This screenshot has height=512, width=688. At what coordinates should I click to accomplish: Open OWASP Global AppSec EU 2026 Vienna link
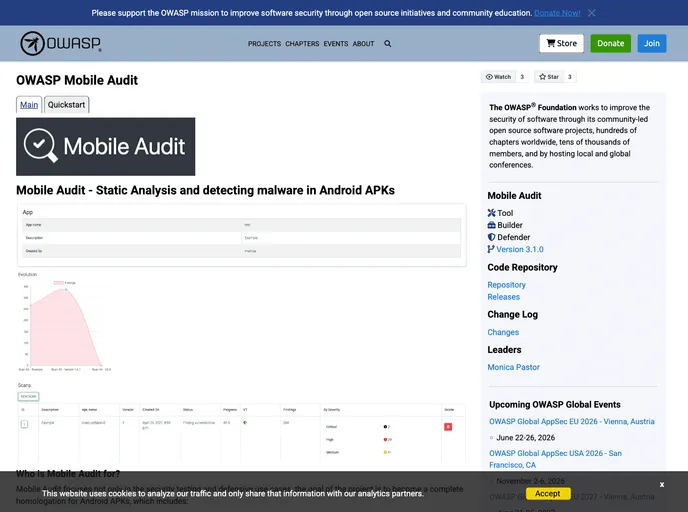[572, 422]
